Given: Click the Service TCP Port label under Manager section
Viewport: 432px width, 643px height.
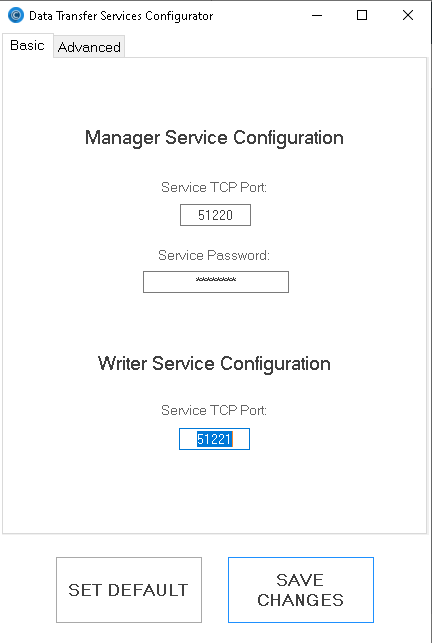Looking at the screenshot, I should pyautogui.click(x=214, y=187).
